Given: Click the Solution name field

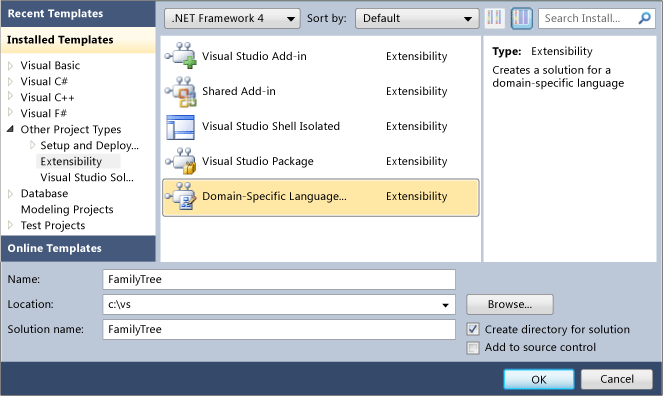Looking at the screenshot, I should click(279, 329).
